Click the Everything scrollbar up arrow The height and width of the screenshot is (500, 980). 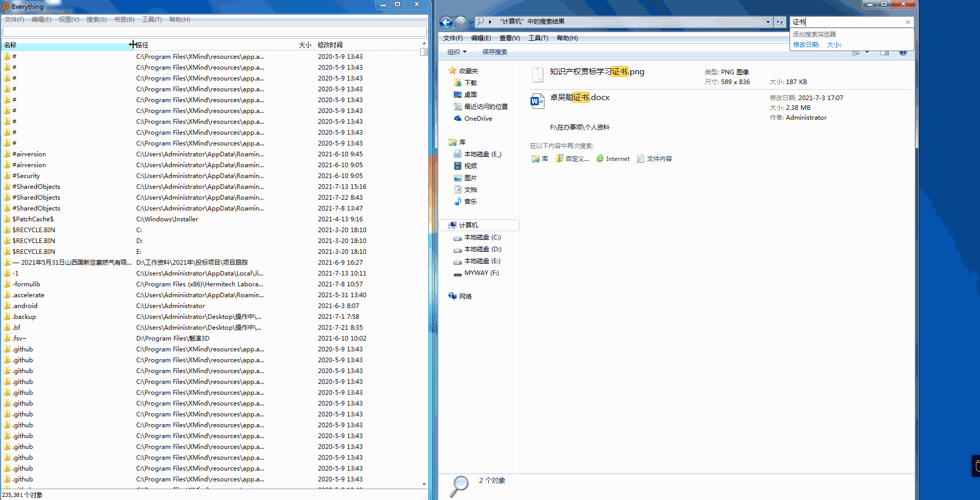click(424, 44)
